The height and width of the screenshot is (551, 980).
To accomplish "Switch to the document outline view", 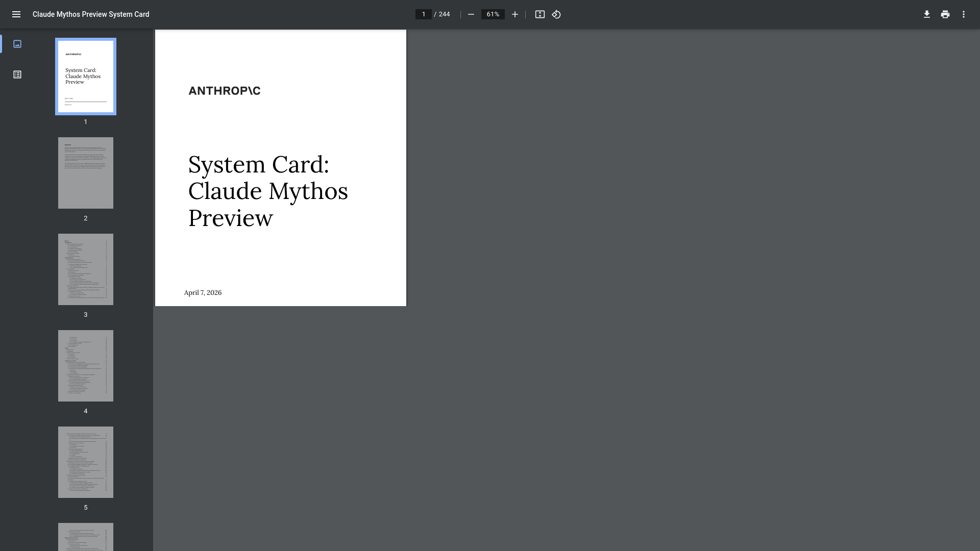I will tap(17, 74).
